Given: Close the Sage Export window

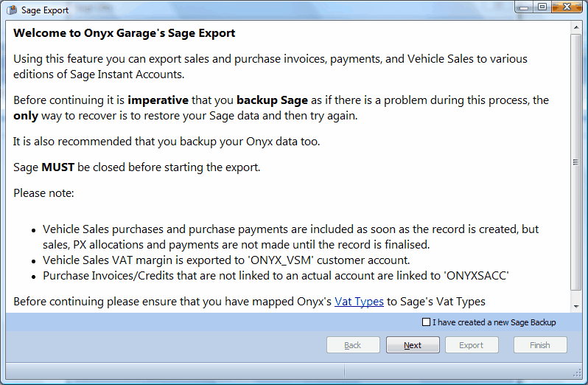Looking at the screenshot, I should [567, 7].
